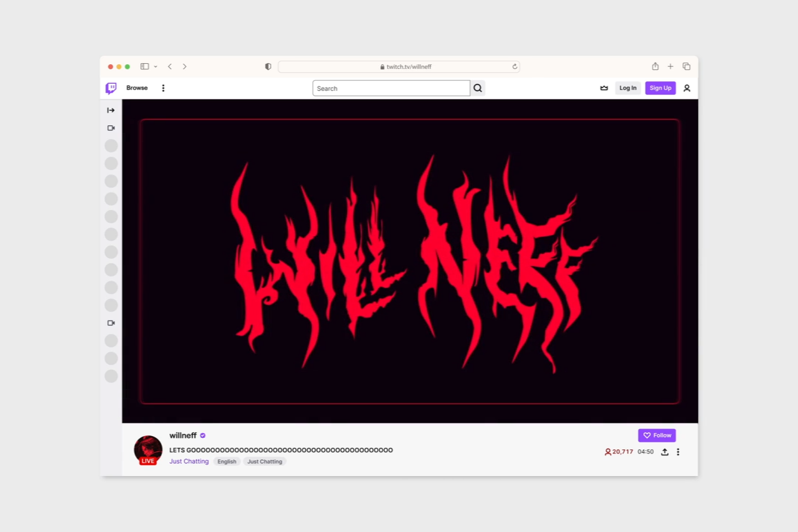Click the search magnifier button
The height and width of the screenshot is (532, 798).
point(478,88)
